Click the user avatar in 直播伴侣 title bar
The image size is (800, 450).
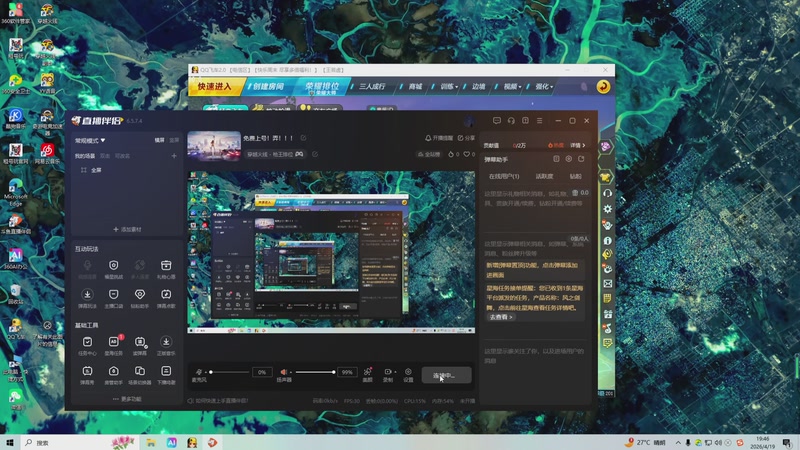pos(470,121)
